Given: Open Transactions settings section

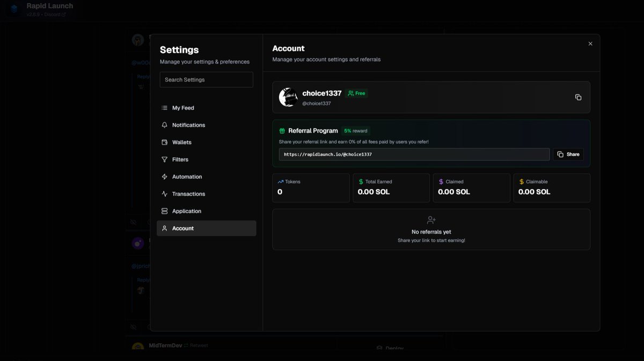Looking at the screenshot, I should pyautogui.click(x=206, y=194).
